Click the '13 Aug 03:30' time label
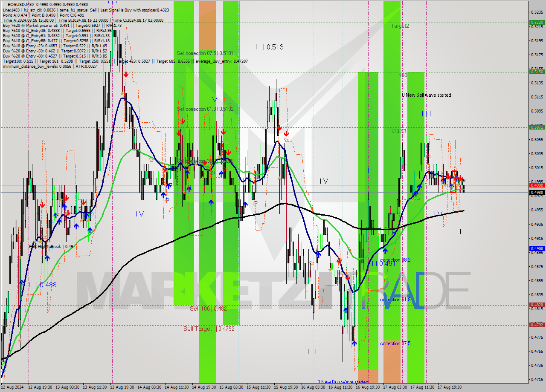The width and height of the screenshot is (546, 392). pyautogui.click(x=68, y=387)
